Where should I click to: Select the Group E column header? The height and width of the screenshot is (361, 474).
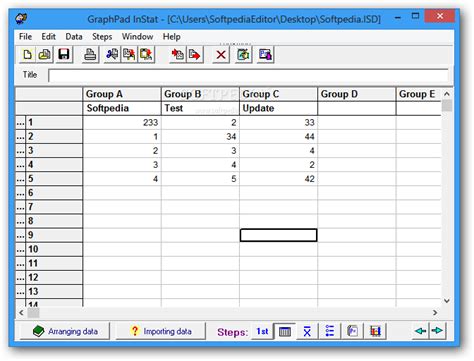(419, 94)
